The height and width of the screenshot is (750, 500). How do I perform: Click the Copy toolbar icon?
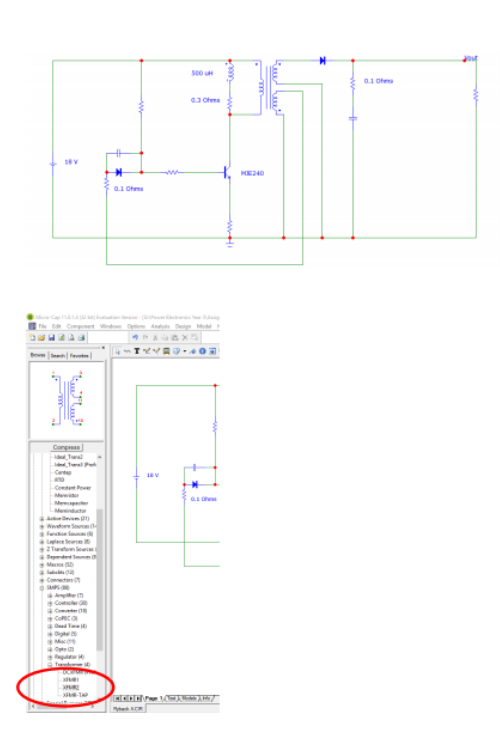(165, 338)
